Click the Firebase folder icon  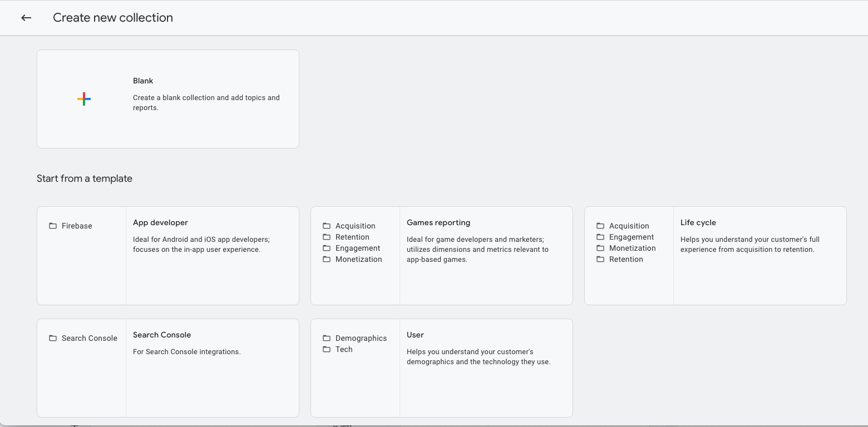pos(53,226)
